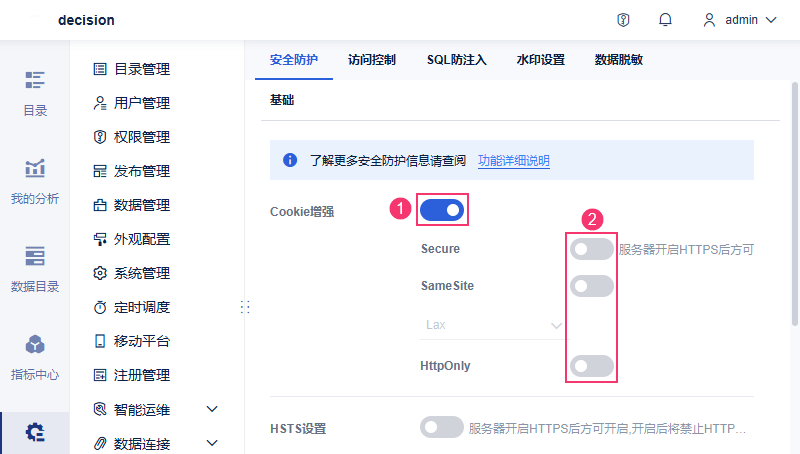Open 我的分析 chart icon in sidebar

[35, 168]
